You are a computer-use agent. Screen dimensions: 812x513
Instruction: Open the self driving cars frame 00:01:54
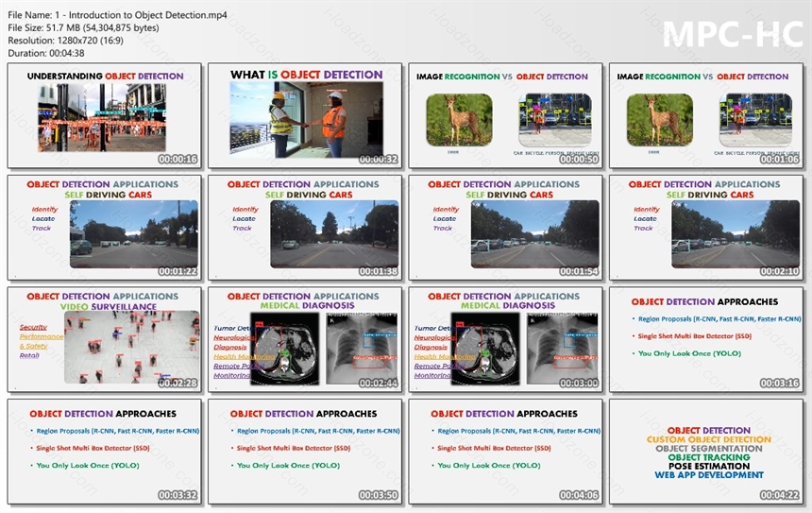pyautogui.click(x=505, y=228)
